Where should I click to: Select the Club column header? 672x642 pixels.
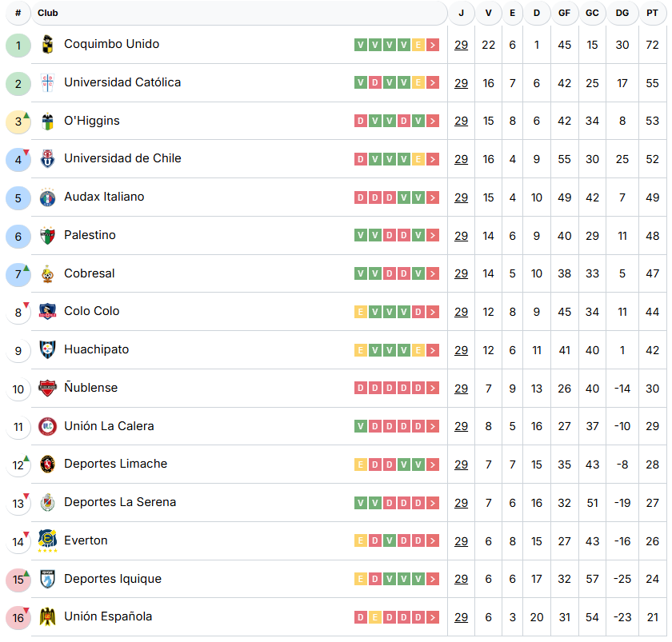click(48, 13)
